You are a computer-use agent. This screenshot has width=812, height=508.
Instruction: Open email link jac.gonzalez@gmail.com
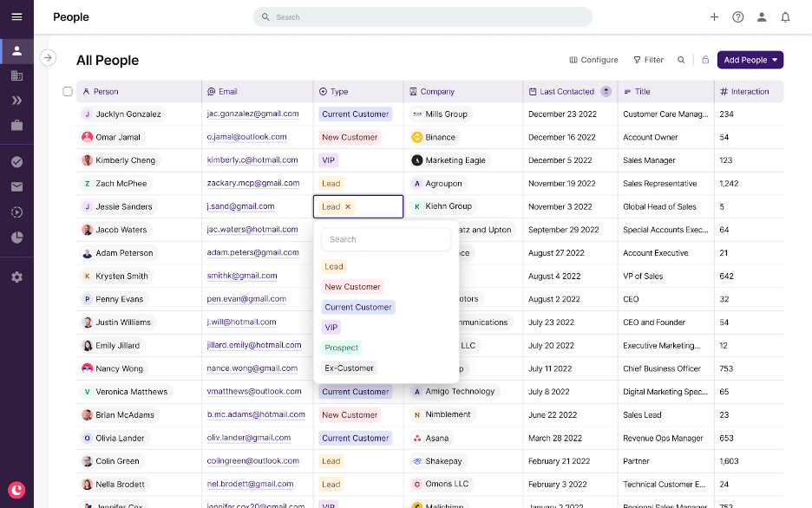[x=252, y=114]
